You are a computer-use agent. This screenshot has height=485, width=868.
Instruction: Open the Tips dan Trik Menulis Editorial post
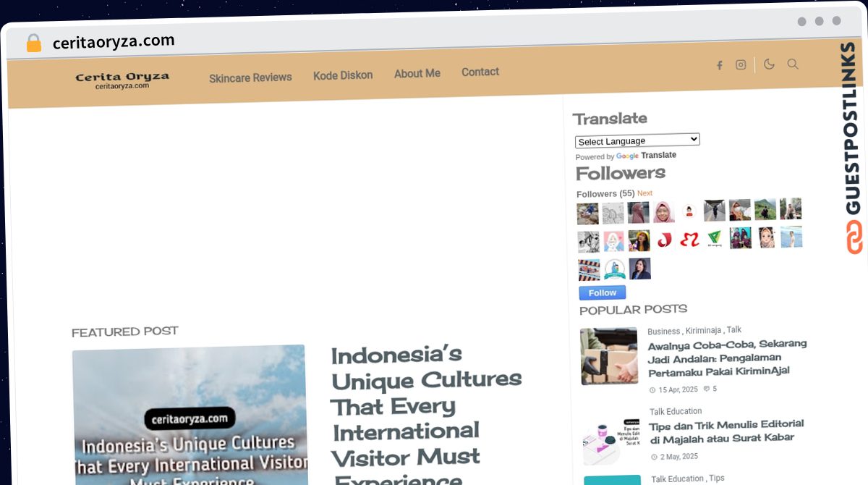point(726,431)
